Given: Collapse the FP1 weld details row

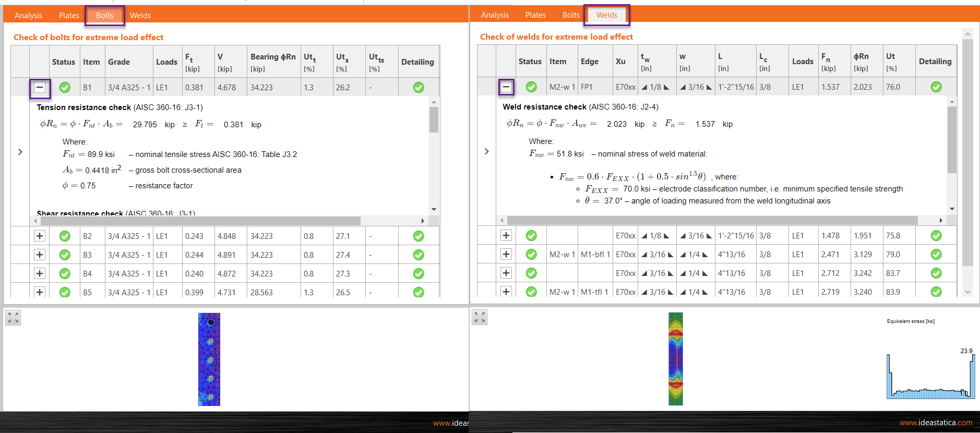Looking at the screenshot, I should click(x=506, y=87).
